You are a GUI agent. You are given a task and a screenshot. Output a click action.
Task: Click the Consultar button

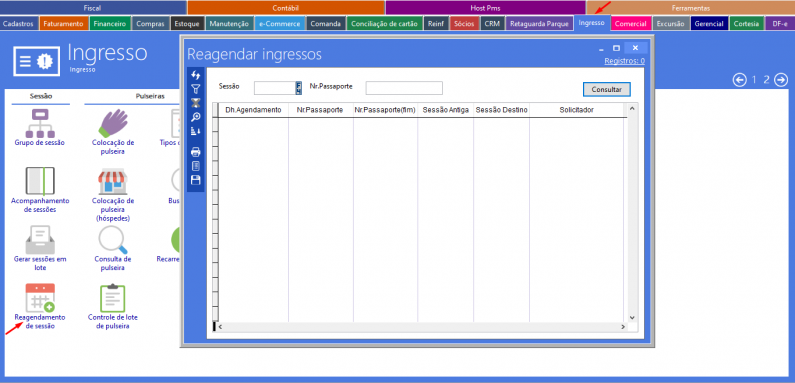tap(606, 89)
